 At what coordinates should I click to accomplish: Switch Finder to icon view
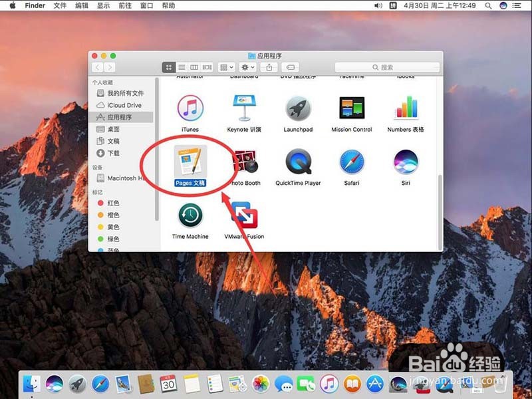pos(169,67)
